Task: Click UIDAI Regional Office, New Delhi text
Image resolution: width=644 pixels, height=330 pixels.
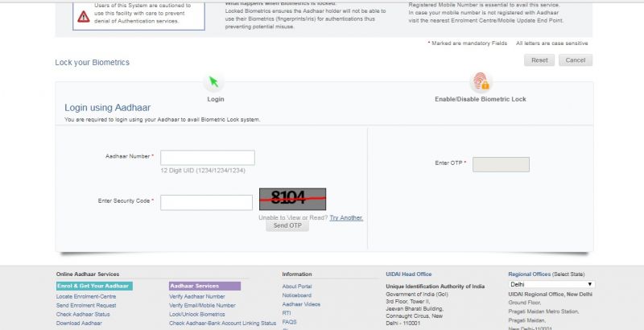Action: click(551, 295)
